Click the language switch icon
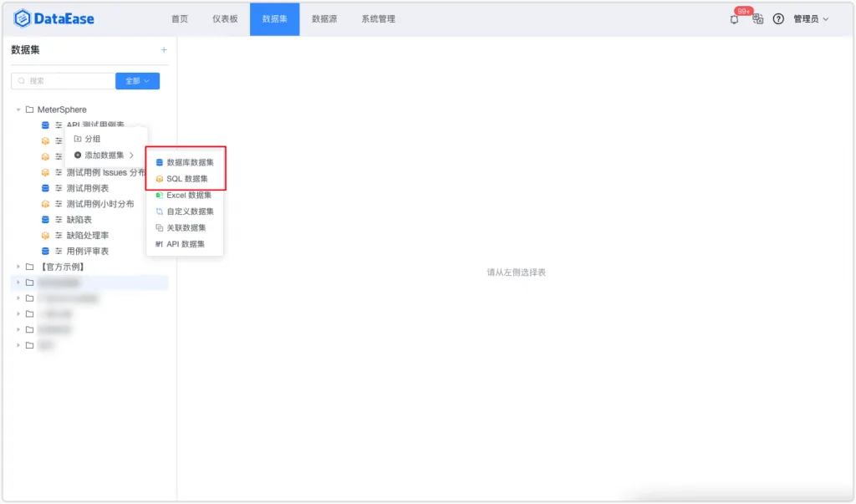The image size is (856, 504). click(757, 19)
